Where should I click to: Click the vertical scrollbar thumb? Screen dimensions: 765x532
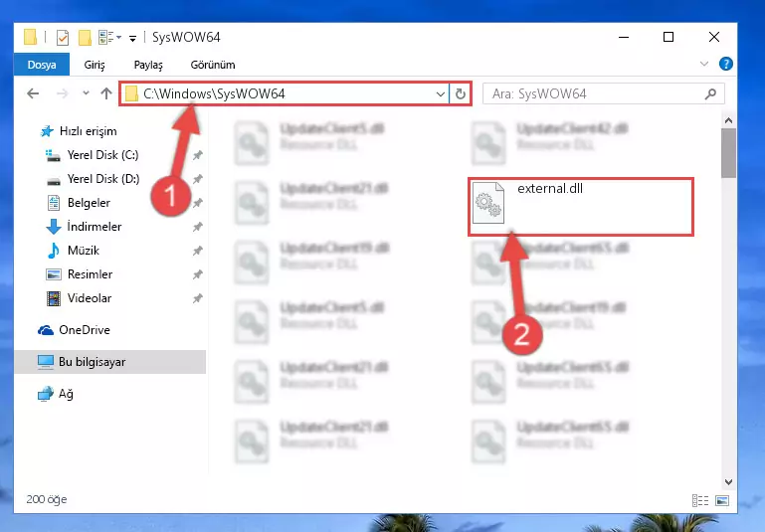(728, 153)
